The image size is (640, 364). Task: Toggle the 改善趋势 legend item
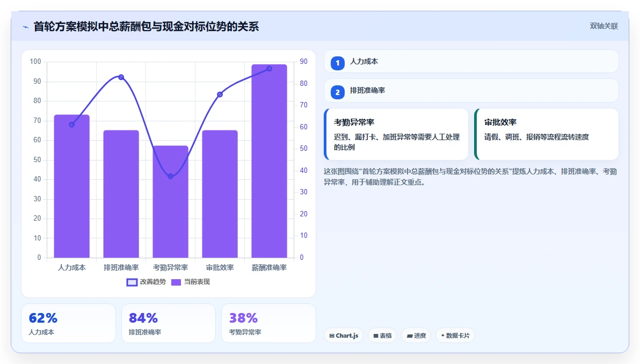click(146, 282)
